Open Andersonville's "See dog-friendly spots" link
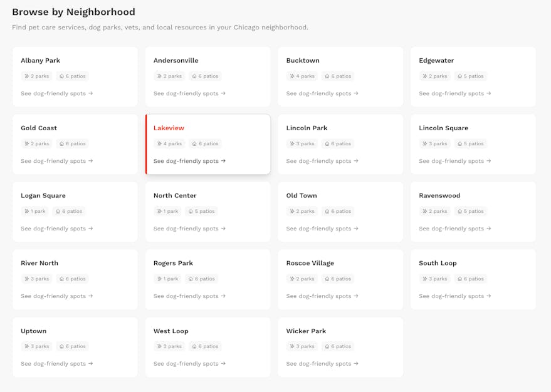Screen dimensions: 551x392 point(189,93)
